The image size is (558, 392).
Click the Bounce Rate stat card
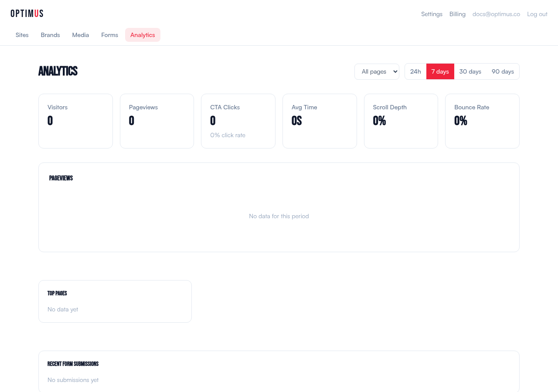[482, 121]
